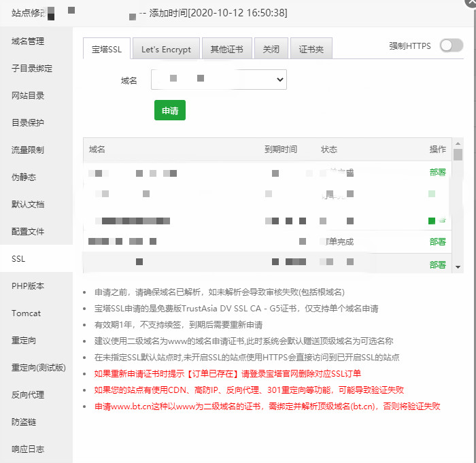Toggle the 强制HTTPS switch

pyautogui.click(x=451, y=46)
